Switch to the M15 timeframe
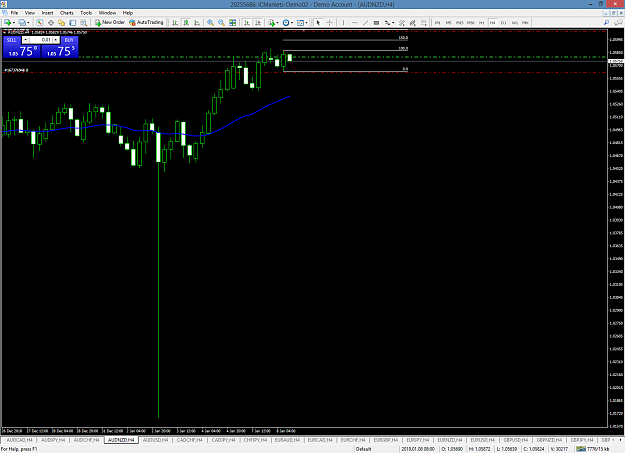This screenshot has height=453, width=625. point(460,23)
